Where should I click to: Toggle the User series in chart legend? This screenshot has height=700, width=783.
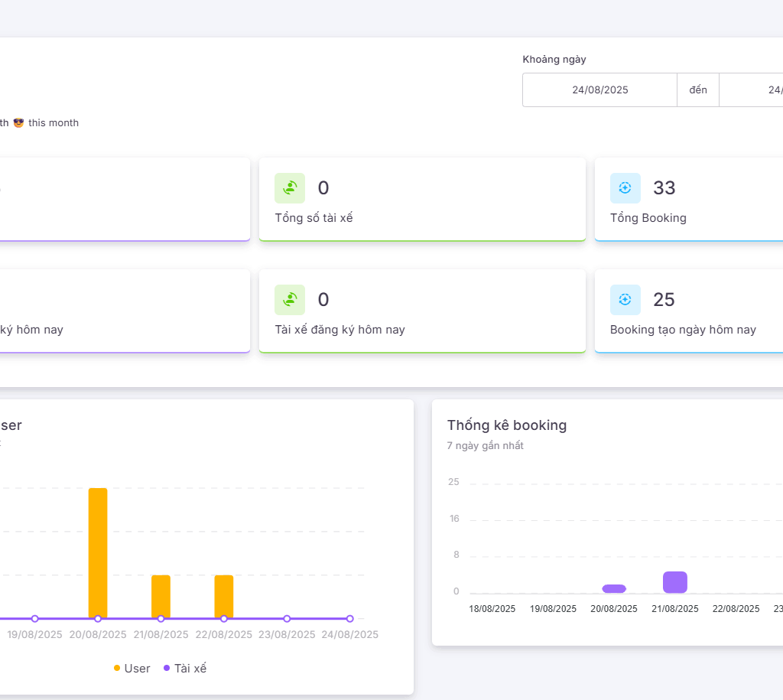(x=132, y=668)
